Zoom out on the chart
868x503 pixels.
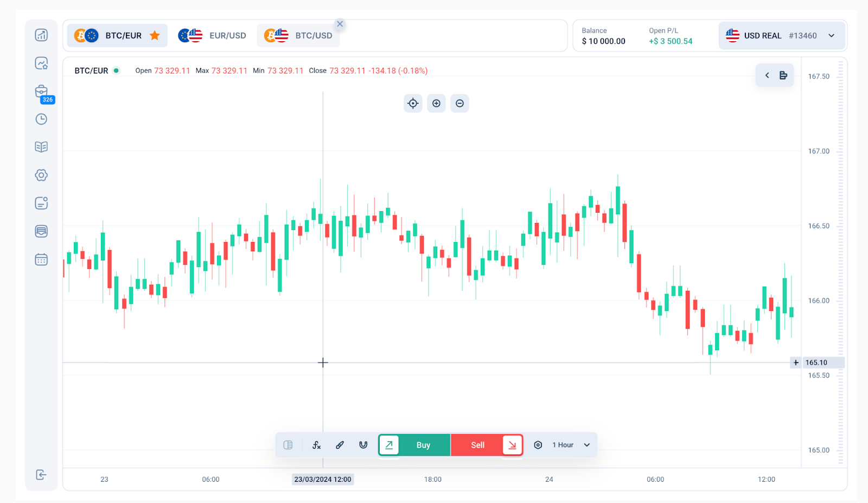[x=459, y=103]
